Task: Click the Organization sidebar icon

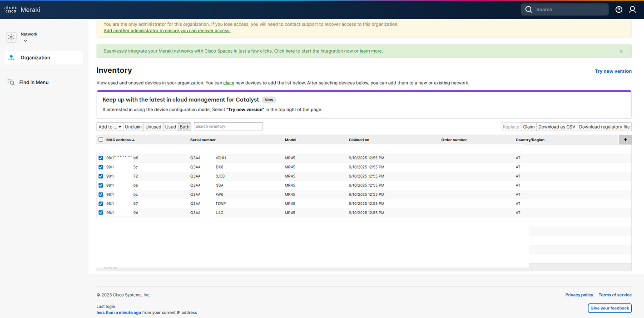Action: pyautogui.click(x=11, y=58)
